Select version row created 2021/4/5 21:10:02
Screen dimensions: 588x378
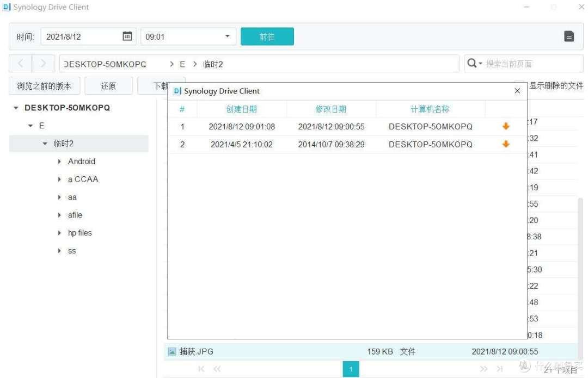[347, 144]
